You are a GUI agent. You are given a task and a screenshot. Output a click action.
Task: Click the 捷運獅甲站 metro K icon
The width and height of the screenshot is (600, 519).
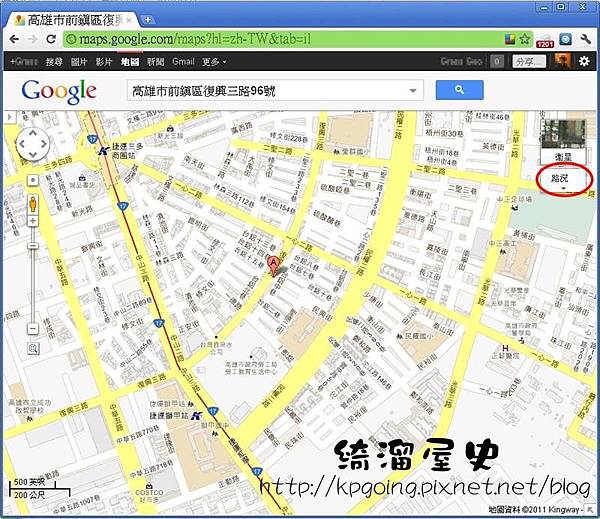tap(197, 416)
